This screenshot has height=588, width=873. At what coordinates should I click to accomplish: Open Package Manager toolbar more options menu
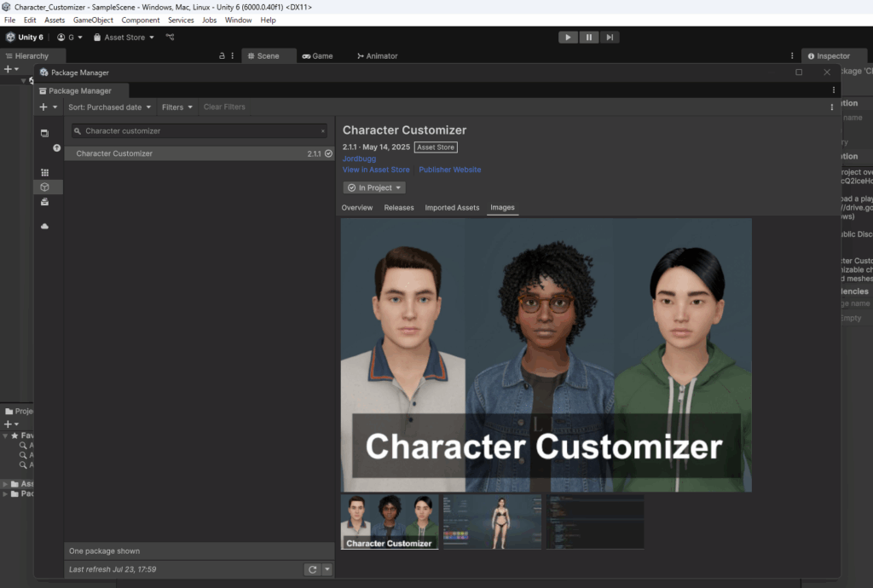(832, 107)
